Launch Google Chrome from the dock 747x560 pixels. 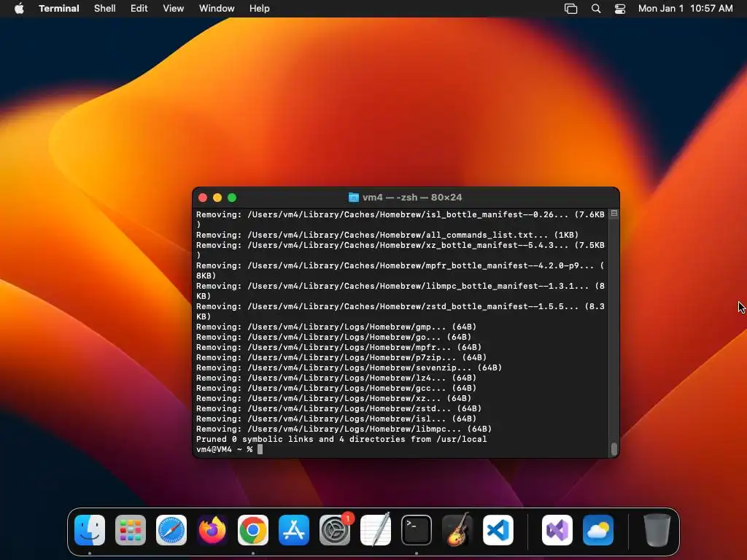[x=253, y=530]
